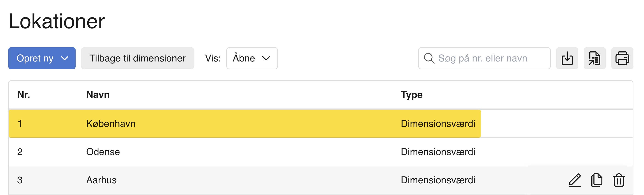
Task: Download the locations list
Action: [x=567, y=58]
